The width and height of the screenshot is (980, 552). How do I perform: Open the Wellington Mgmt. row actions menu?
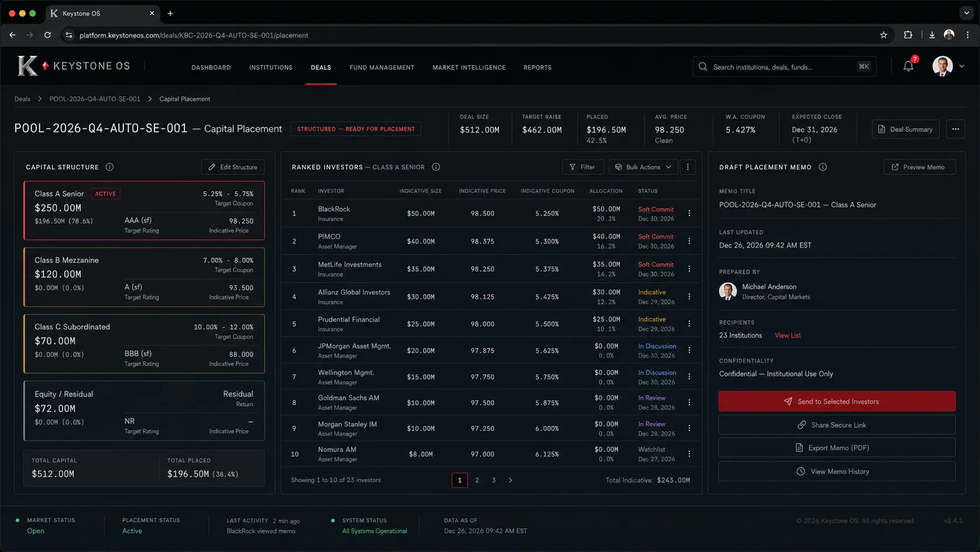(689, 377)
